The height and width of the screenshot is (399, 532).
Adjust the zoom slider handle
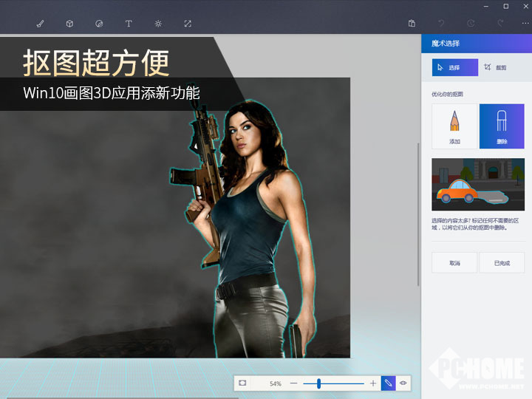(318, 383)
